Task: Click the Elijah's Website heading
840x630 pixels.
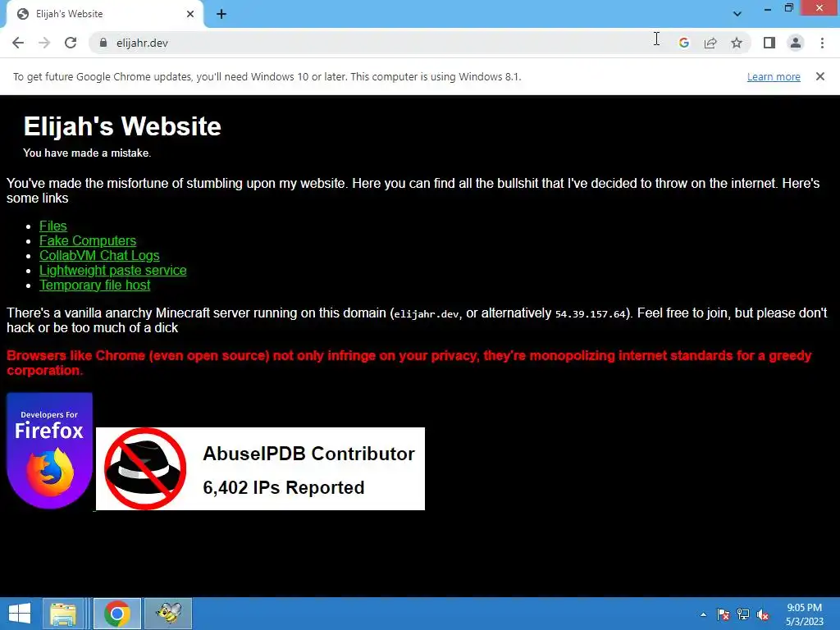Action: (x=122, y=126)
